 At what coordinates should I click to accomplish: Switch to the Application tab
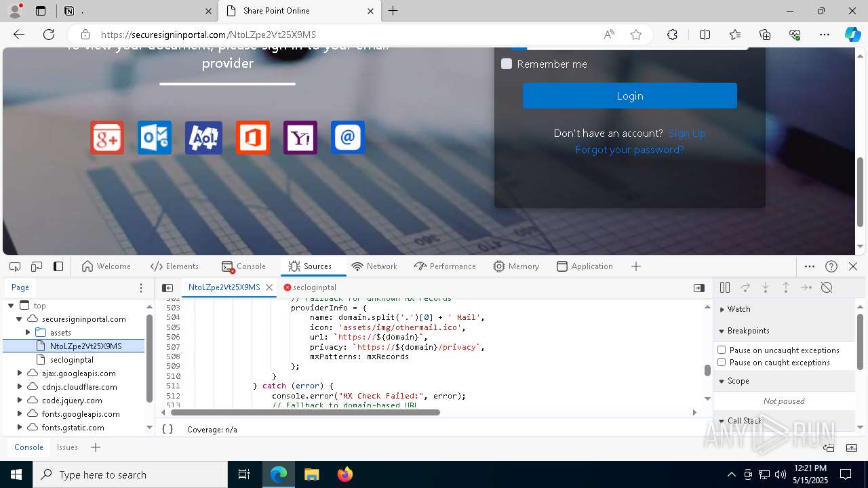585,266
